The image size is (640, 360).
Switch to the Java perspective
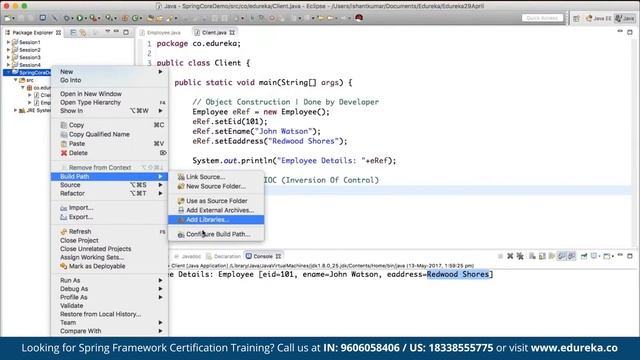pyautogui.click(x=625, y=18)
